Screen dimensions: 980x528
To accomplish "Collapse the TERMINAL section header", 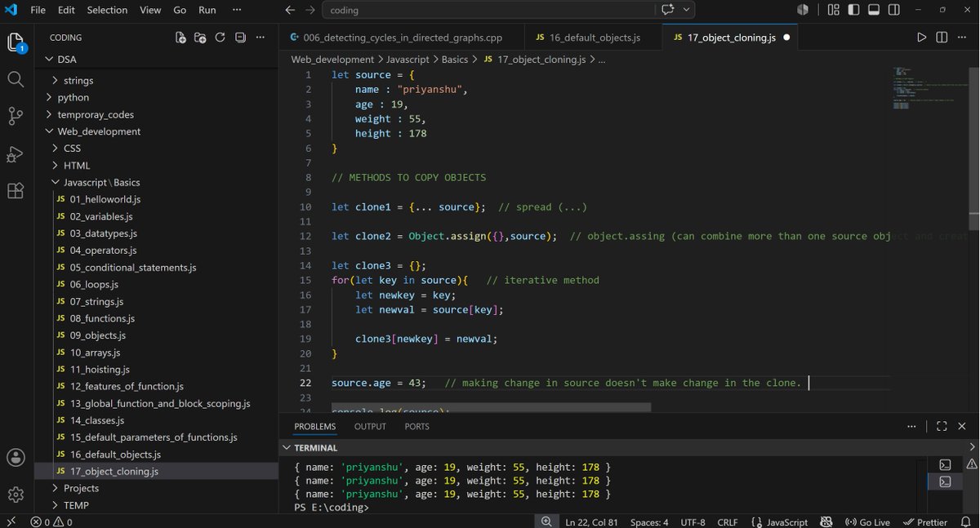I will coord(315,447).
